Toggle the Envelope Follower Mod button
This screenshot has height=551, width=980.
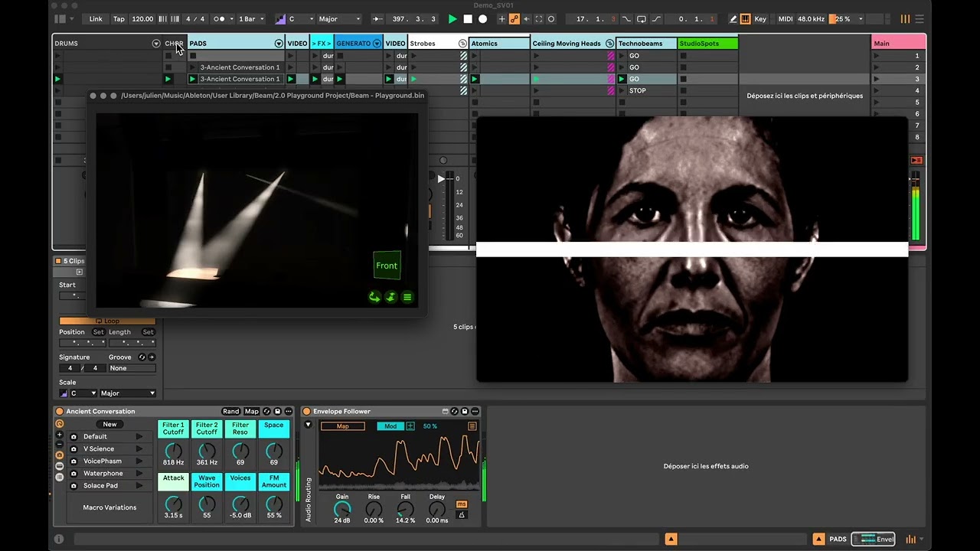(390, 426)
